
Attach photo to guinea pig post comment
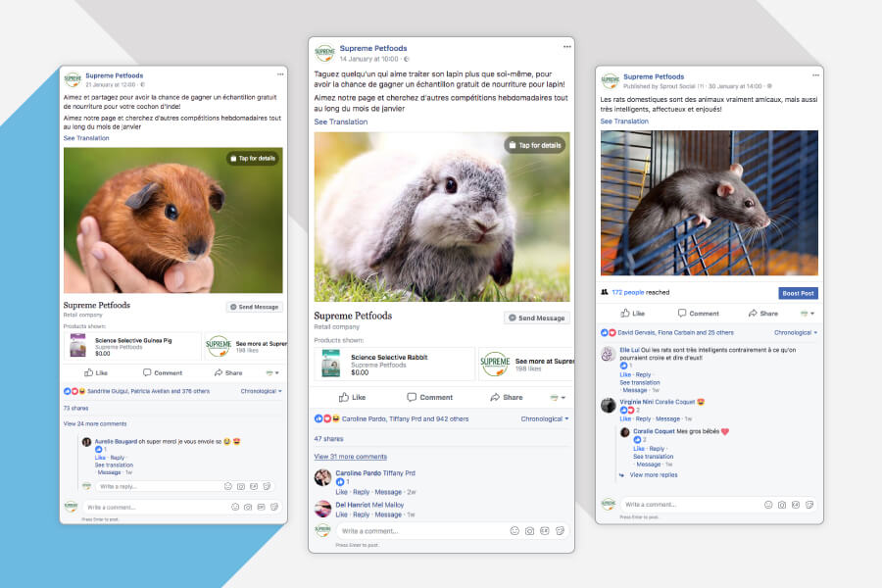pyautogui.click(x=248, y=507)
